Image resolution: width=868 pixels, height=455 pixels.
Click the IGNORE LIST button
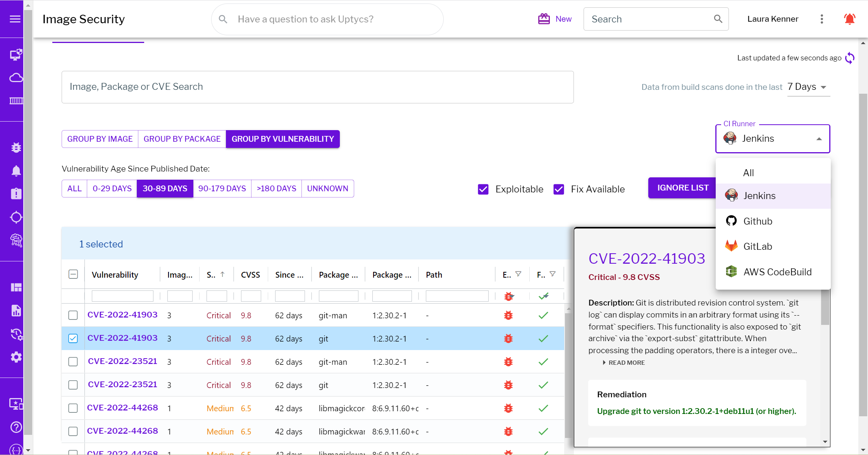click(x=684, y=187)
